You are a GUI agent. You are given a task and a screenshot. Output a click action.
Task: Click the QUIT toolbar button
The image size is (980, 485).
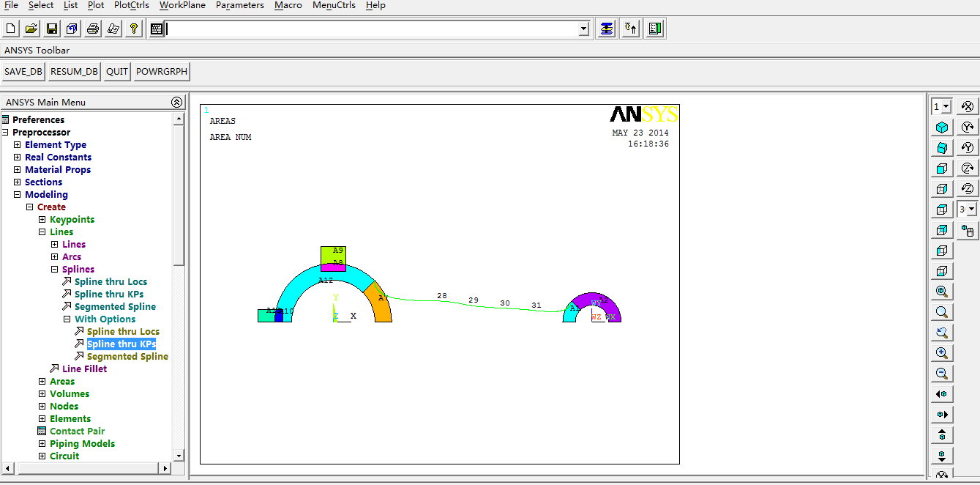tap(117, 72)
